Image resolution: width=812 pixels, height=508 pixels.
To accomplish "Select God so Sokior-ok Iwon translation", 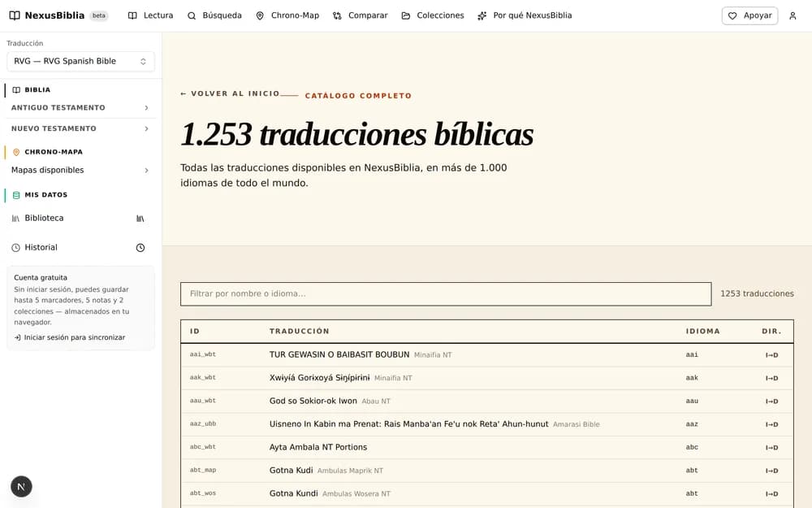I will point(313,402).
